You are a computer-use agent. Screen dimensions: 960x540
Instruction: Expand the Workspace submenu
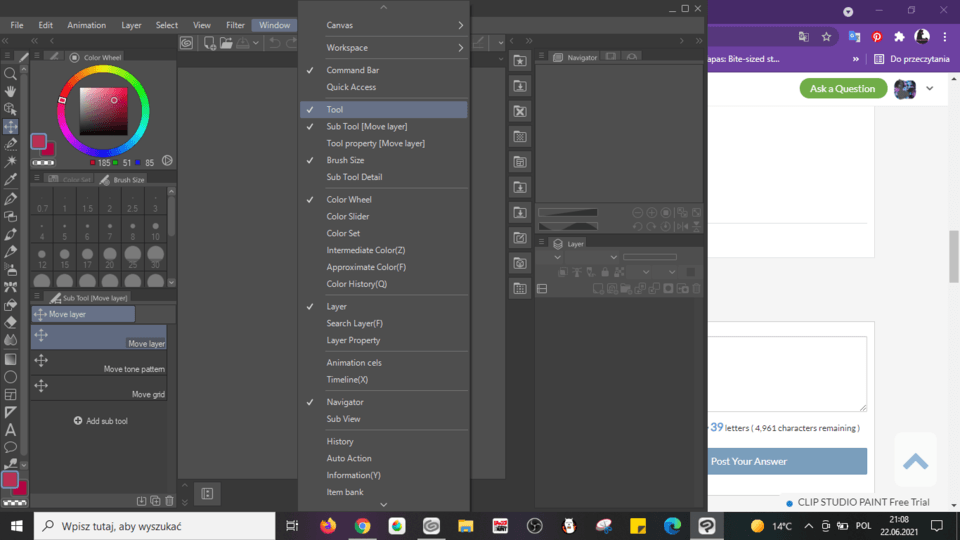[384, 48]
